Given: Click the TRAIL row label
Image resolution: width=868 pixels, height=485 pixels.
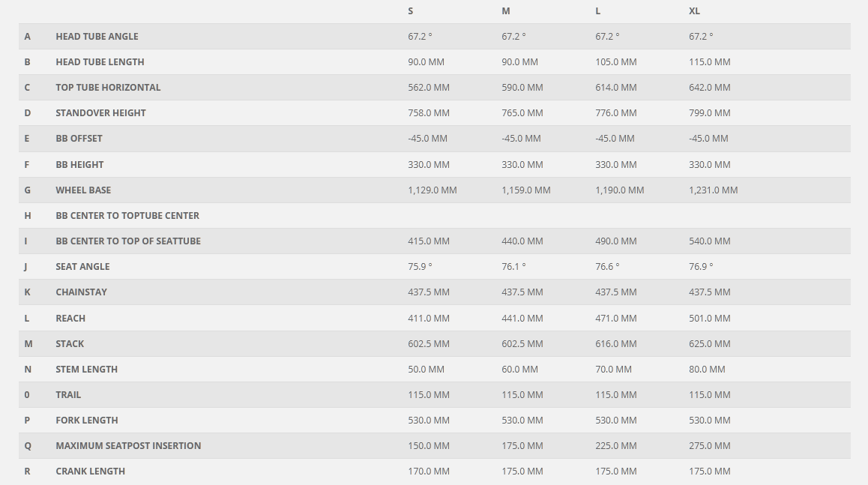Looking at the screenshot, I should (x=68, y=395).
